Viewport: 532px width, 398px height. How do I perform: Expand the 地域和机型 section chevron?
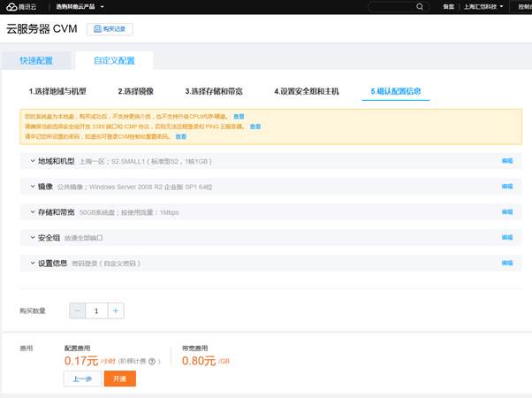[x=31, y=162]
